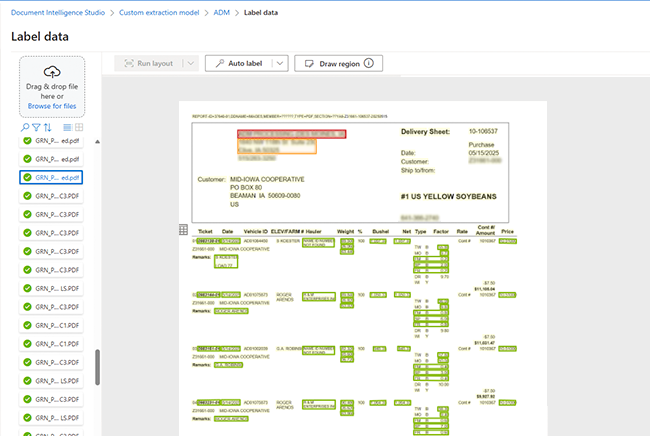Click BEAMAN IA 50609-0080 text

[x=265, y=196]
